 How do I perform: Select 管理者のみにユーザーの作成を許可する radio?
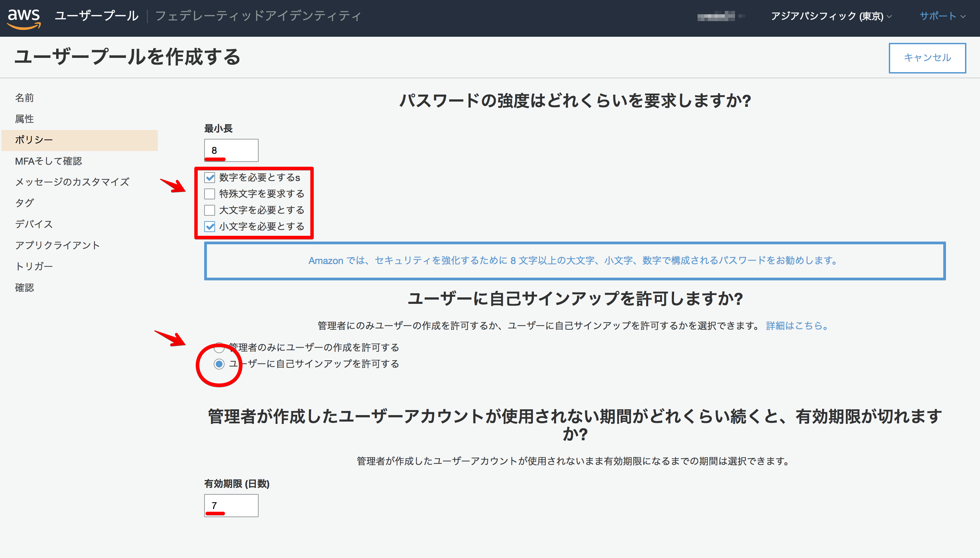click(219, 348)
